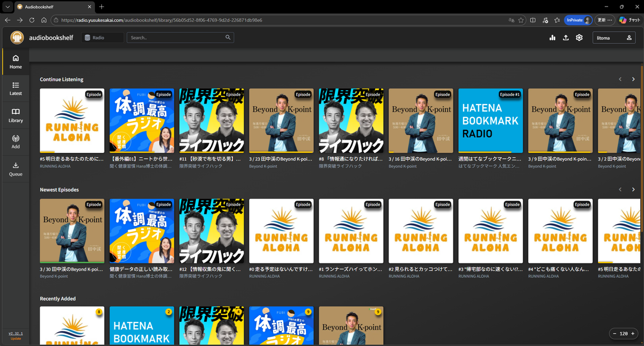Click 限界突破ライフハック label under #11
This screenshot has width=644, height=346.
tap(201, 166)
